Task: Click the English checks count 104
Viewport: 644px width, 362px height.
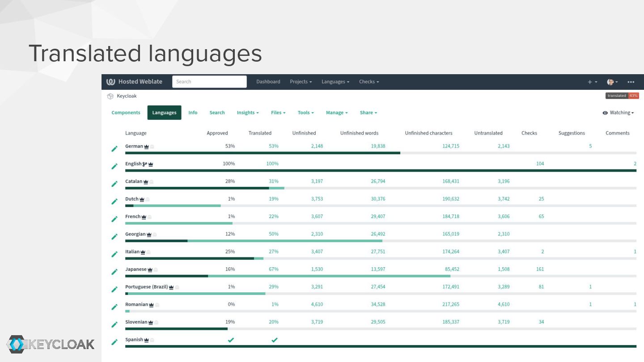Action: [540, 164]
